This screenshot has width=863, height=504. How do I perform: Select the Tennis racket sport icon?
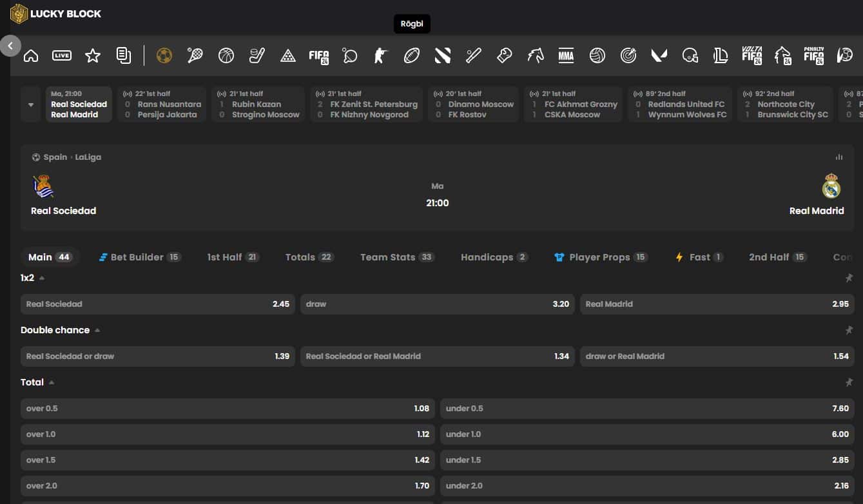coord(195,55)
